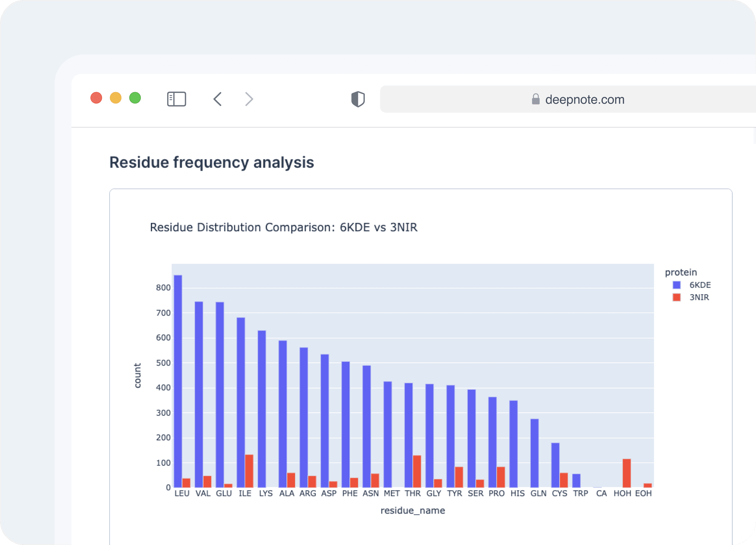Click the padlock icon in address bar
The width and height of the screenshot is (756, 545).
pos(535,99)
